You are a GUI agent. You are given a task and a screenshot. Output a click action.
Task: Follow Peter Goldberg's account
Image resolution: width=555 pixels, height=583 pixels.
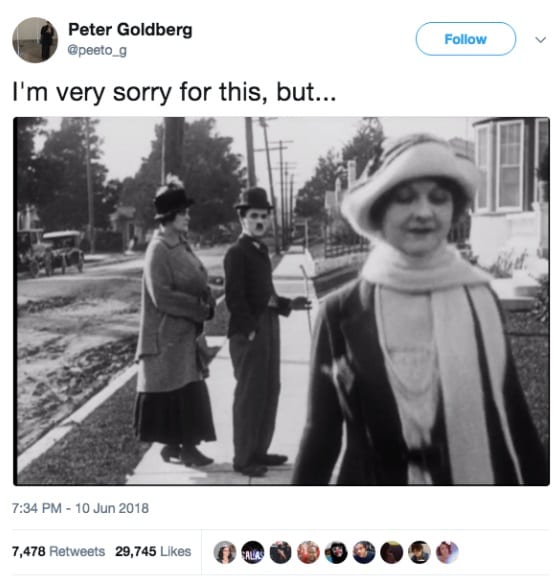[x=465, y=39]
